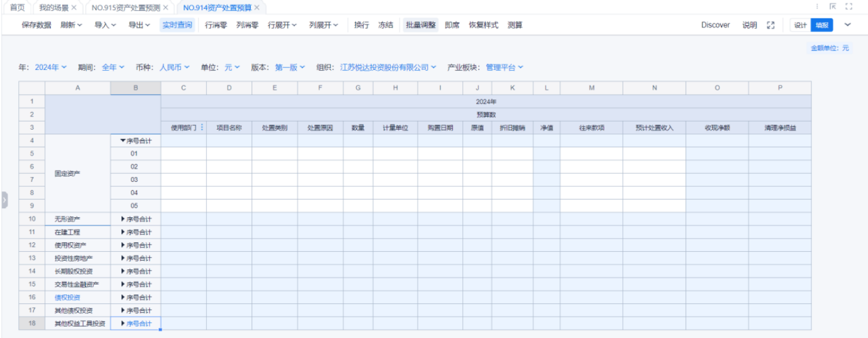This screenshot has height=338, width=868.
Task: Switch to 填报 mode
Action: pyautogui.click(x=821, y=25)
